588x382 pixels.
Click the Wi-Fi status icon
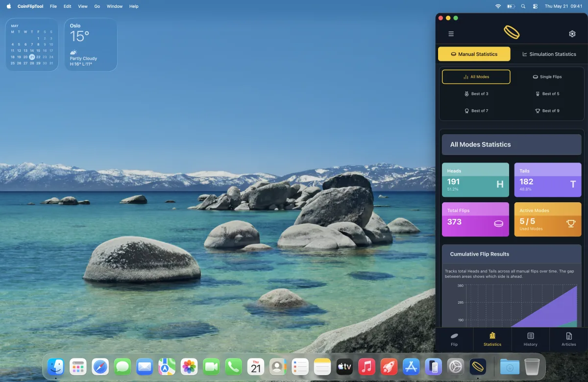(498, 6)
